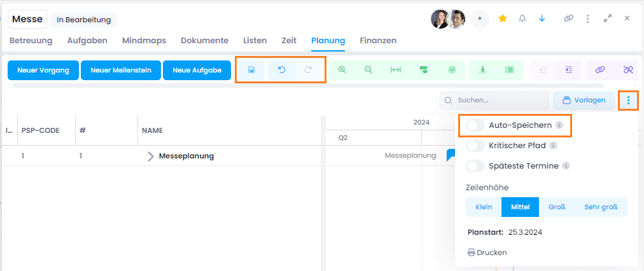Click the yellow favorite star
This screenshot has height=271, width=644.
[x=503, y=18]
